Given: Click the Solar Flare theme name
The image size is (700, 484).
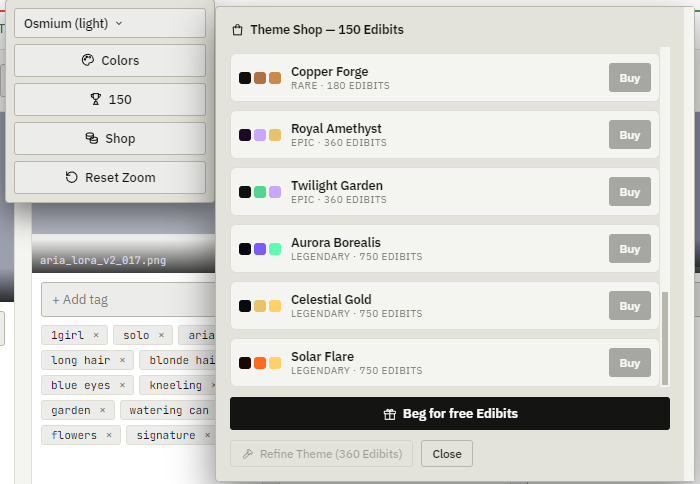Looking at the screenshot, I should click(x=322, y=356).
